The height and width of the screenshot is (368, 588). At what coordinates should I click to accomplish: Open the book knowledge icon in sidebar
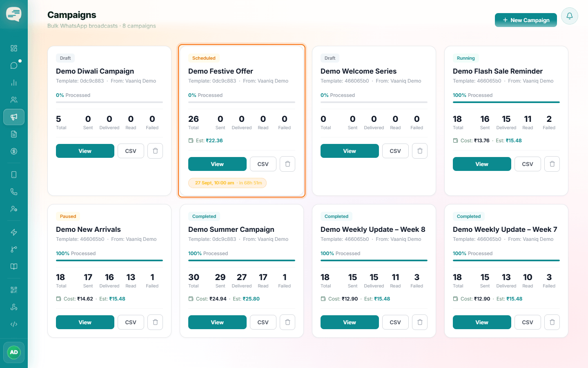(x=14, y=267)
